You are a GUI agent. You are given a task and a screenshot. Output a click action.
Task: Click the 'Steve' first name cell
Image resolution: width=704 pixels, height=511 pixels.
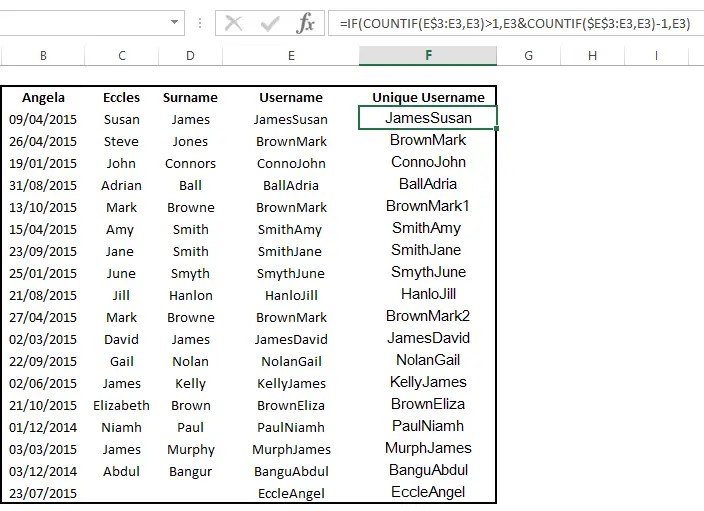coord(121,141)
